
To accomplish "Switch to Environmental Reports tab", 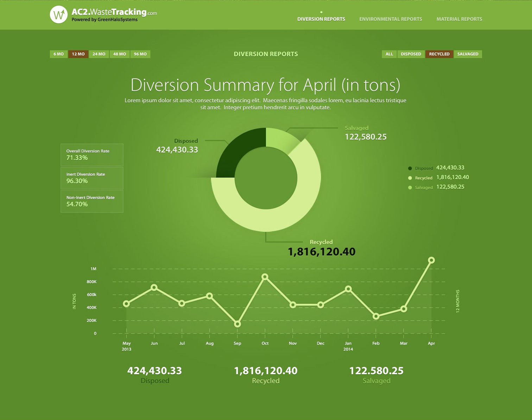I will click(391, 19).
